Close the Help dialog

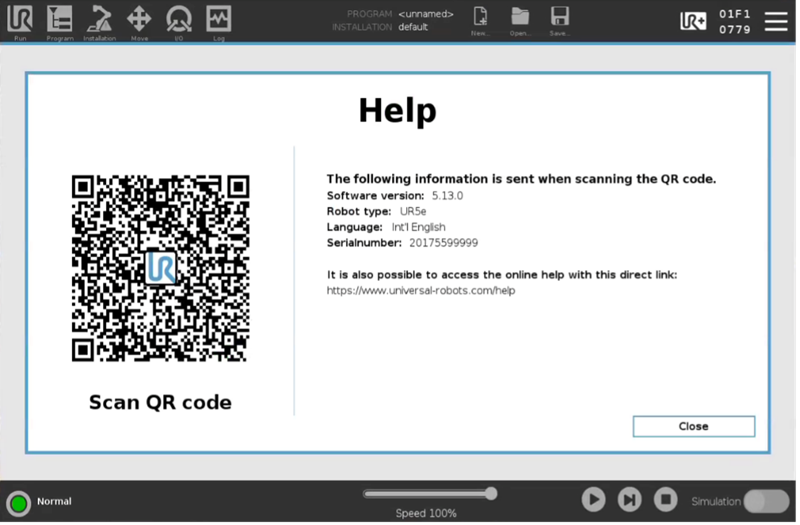tap(693, 426)
